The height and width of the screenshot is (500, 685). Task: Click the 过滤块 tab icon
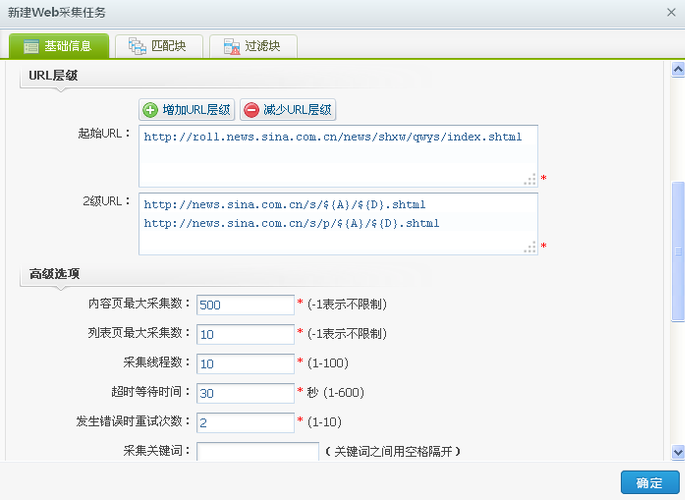231,46
